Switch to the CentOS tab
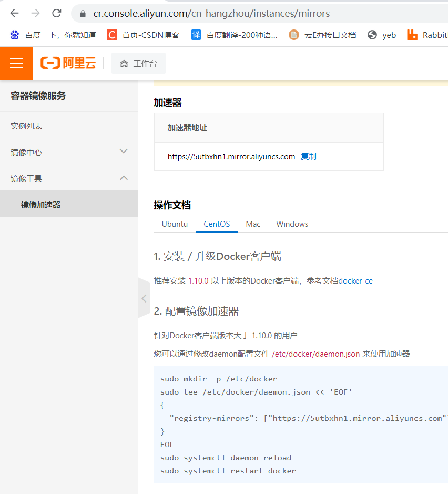The height and width of the screenshot is (494, 448). tap(217, 224)
